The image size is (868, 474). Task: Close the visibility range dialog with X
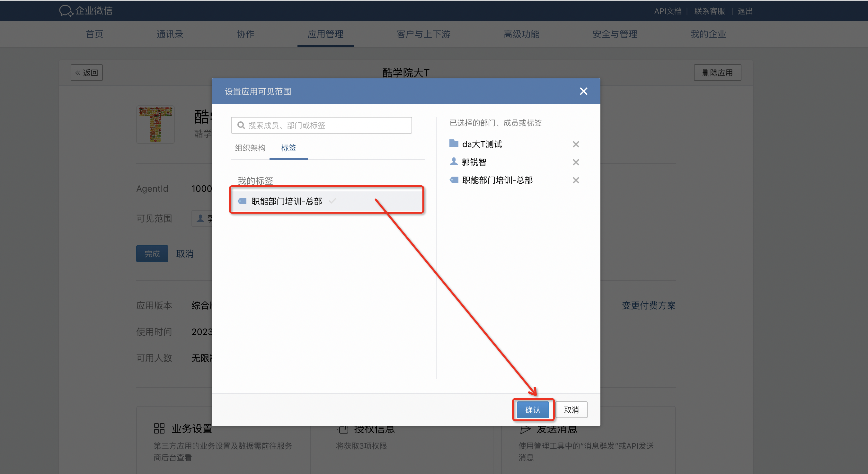pyautogui.click(x=583, y=91)
